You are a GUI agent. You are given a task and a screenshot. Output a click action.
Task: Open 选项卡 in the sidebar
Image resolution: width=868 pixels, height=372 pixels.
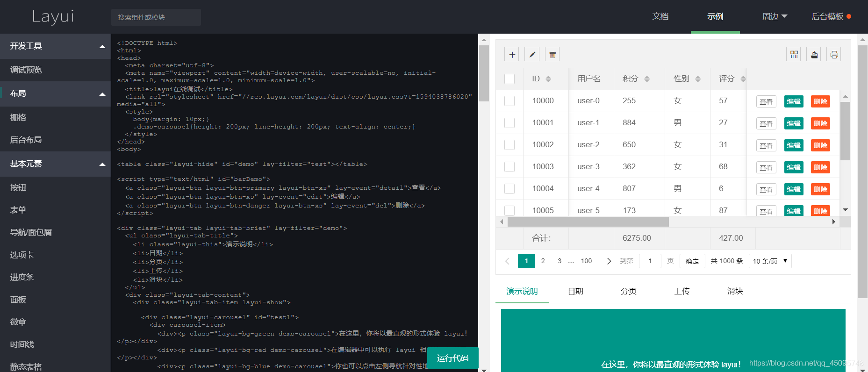click(x=55, y=255)
